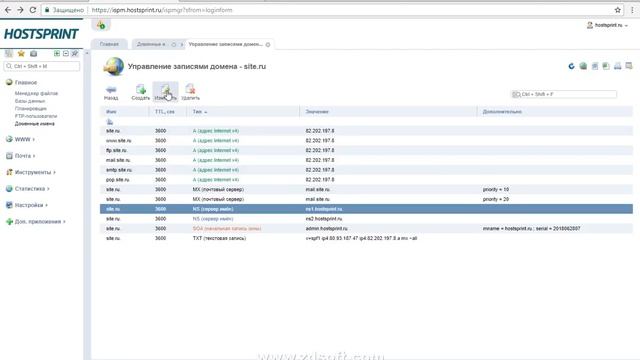Open Планировщик in sidebar
Screen dimensions: 640x360
coord(31,109)
